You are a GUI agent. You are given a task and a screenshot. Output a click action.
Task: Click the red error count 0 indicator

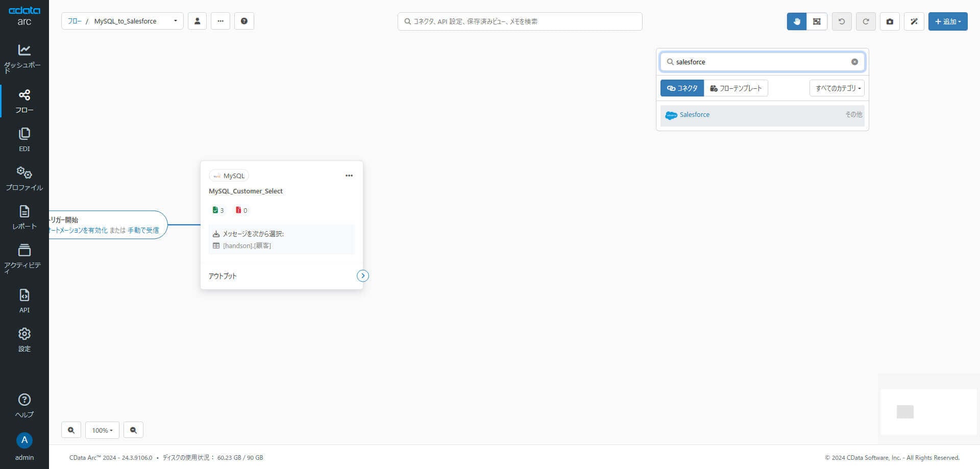pos(241,210)
